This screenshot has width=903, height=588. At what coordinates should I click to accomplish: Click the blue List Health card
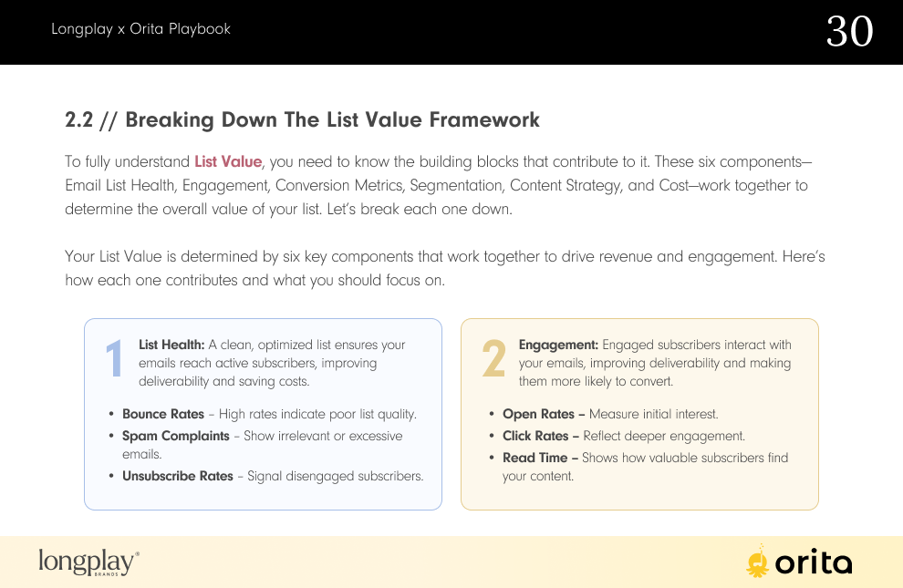264,414
